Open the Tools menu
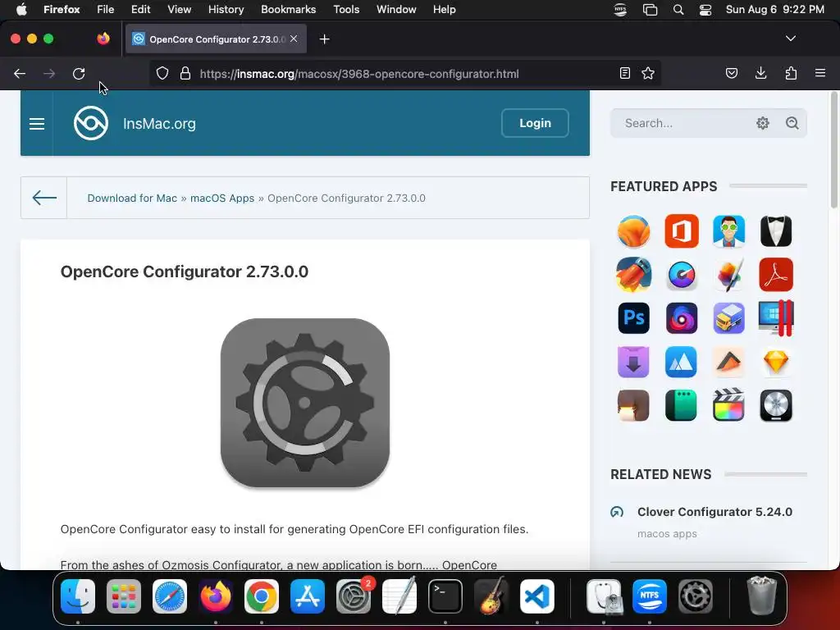The height and width of the screenshot is (630, 840). 346,10
